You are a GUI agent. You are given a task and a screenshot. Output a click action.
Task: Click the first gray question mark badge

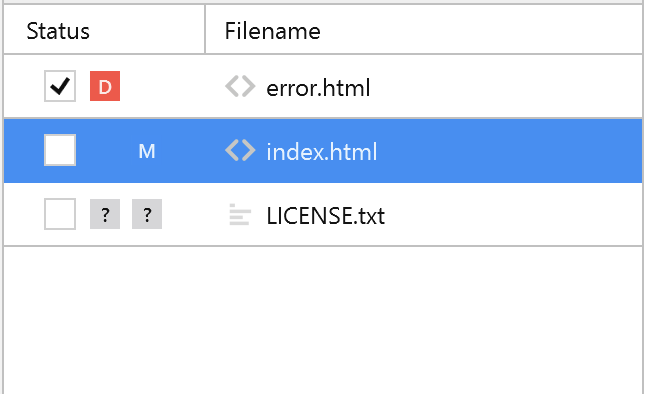(105, 214)
